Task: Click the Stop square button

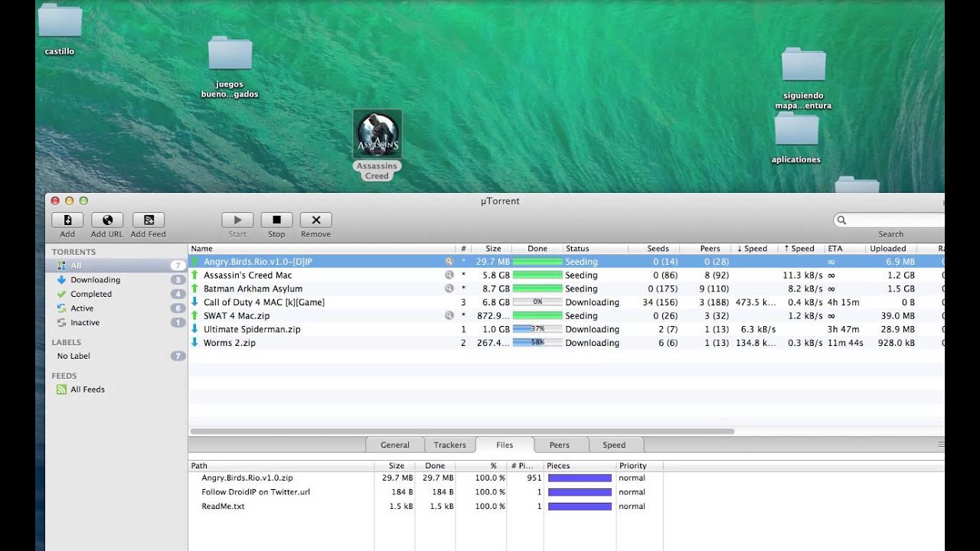Action: 276,220
